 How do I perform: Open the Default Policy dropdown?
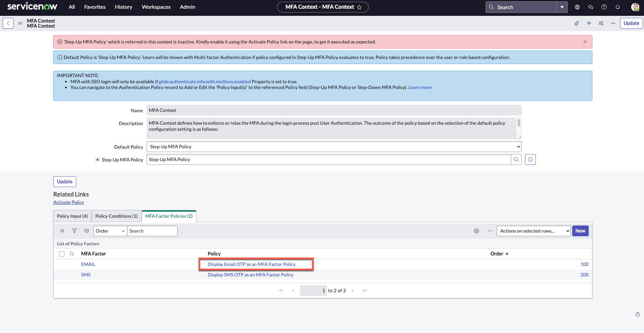click(x=334, y=147)
